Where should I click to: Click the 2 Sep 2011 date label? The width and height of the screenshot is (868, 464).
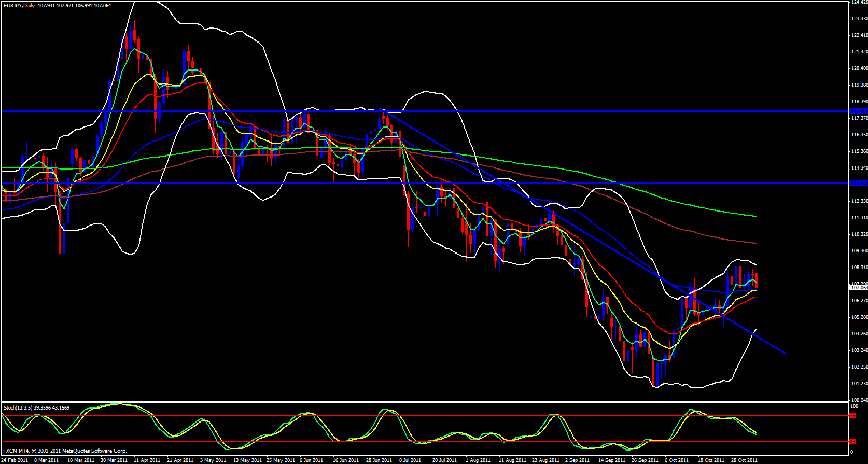point(577,460)
